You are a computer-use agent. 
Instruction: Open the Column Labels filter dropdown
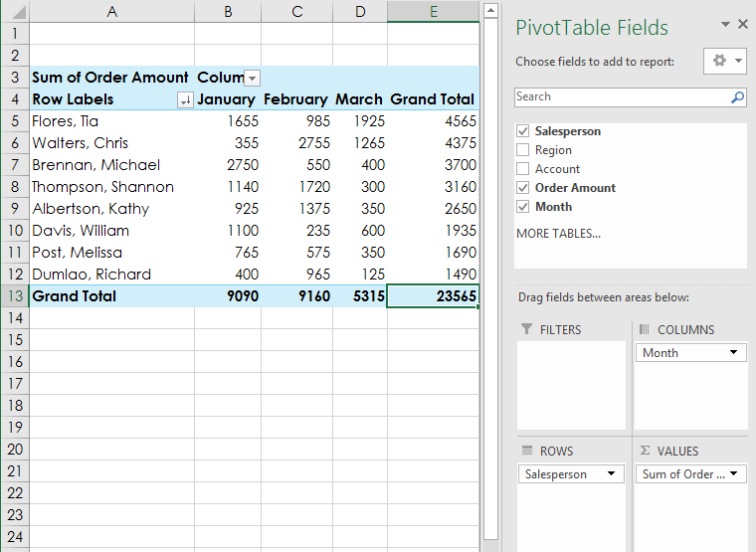[x=252, y=78]
